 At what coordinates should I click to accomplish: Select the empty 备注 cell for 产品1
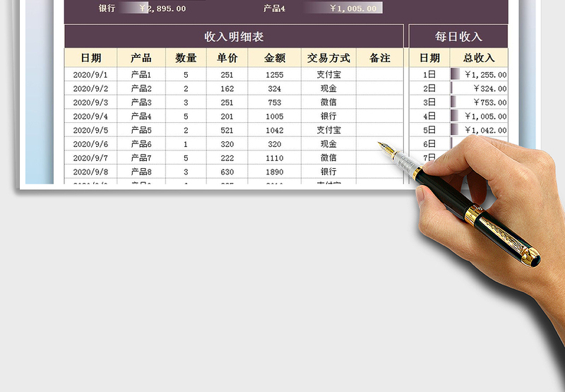(x=380, y=75)
